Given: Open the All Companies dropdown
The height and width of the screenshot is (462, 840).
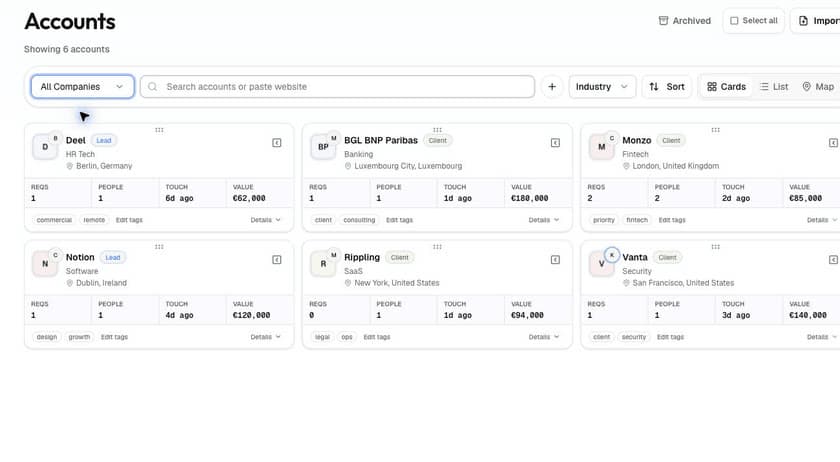Looking at the screenshot, I should (82, 86).
